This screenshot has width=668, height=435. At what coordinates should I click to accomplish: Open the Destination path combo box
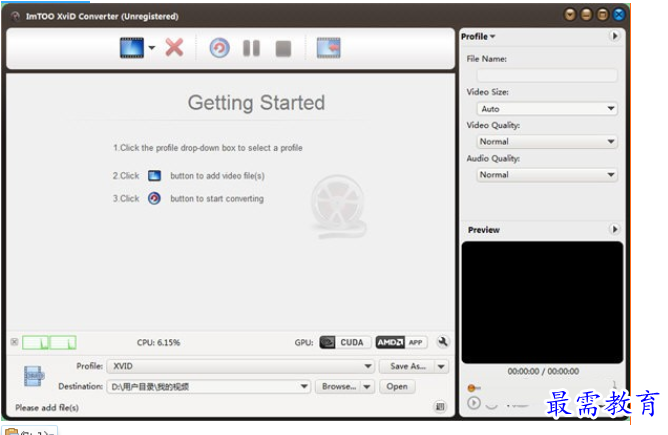(208, 387)
